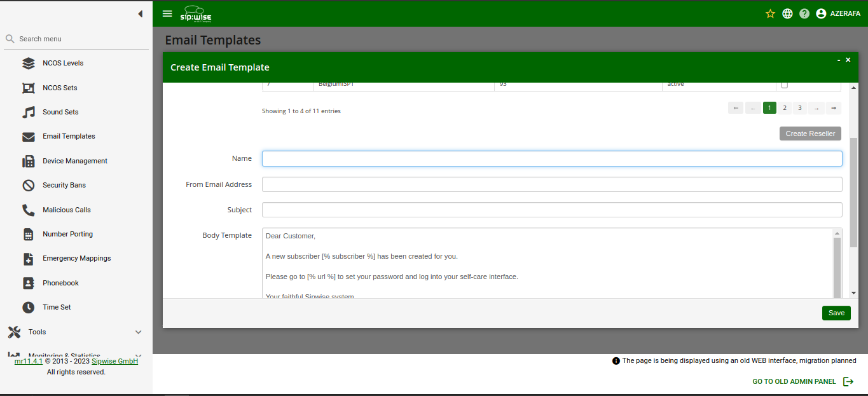Open the language globe icon
The image size is (868, 396).
point(787,13)
